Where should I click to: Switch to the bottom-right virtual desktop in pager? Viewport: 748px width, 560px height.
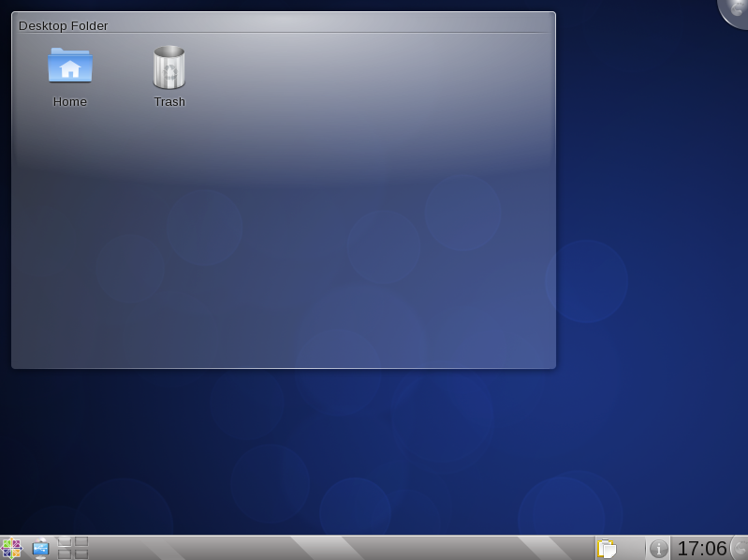81,553
